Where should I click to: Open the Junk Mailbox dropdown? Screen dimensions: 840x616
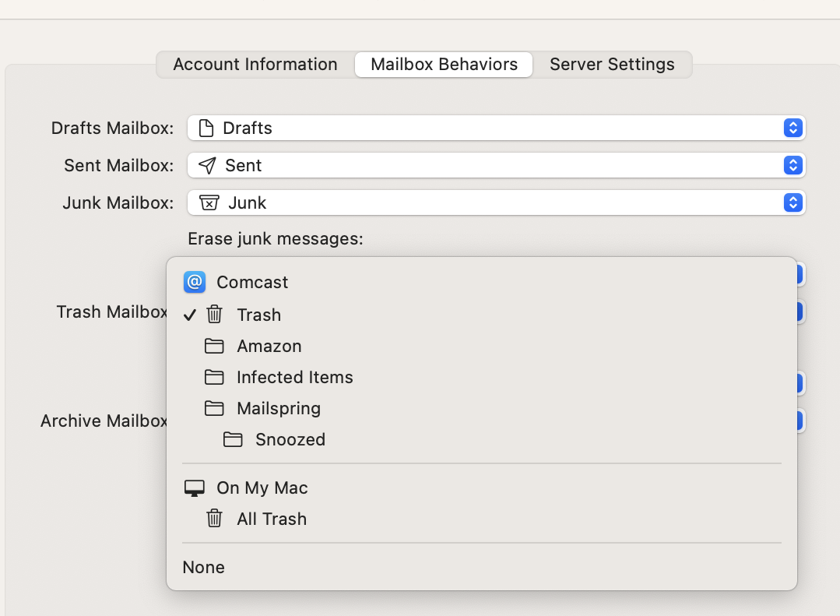[496, 202]
